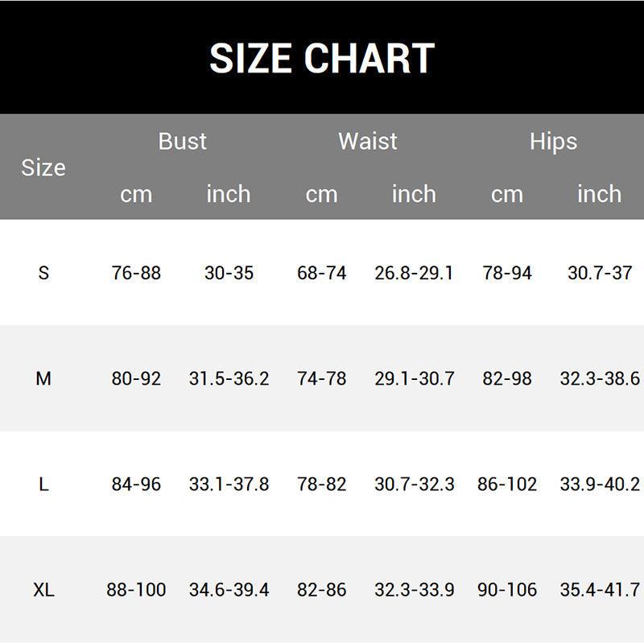The image size is (644, 644).
Task: Select the Waist column header
Action: tap(368, 141)
